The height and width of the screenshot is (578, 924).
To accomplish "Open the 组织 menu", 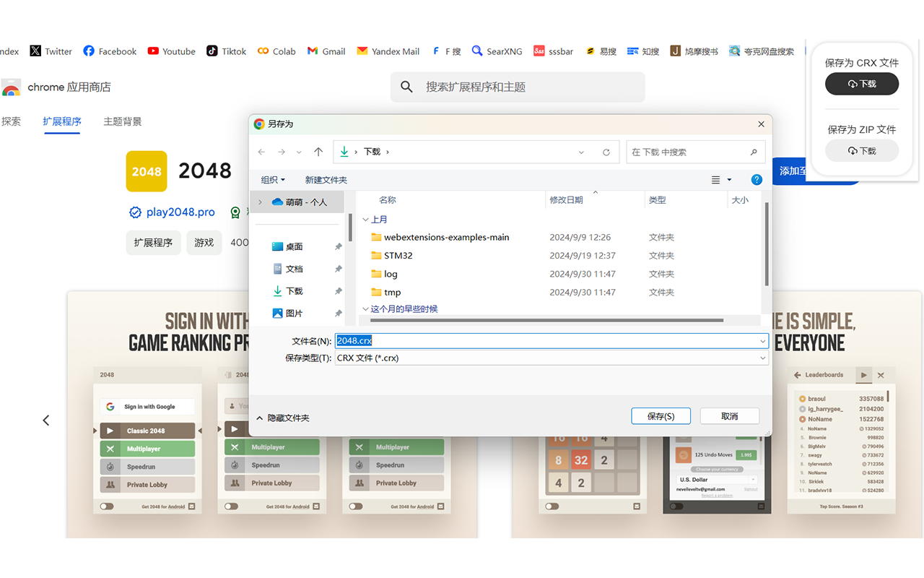I will [x=273, y=180].
